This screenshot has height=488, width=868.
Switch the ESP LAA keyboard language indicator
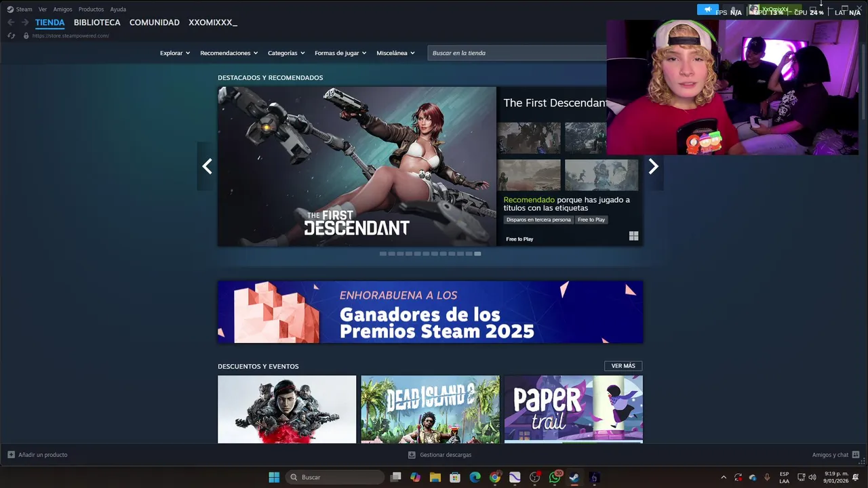click(x=784, y=477)
